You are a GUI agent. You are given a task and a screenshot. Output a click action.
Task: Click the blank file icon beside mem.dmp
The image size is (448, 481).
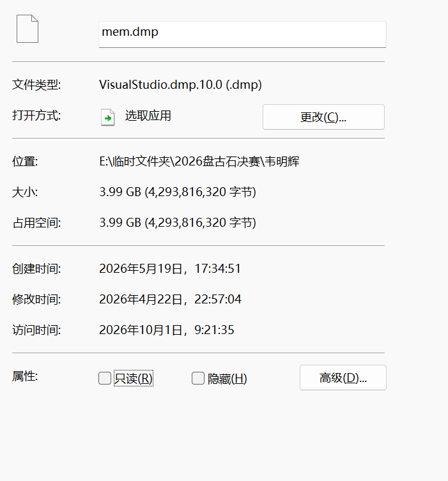coord(27,29)
